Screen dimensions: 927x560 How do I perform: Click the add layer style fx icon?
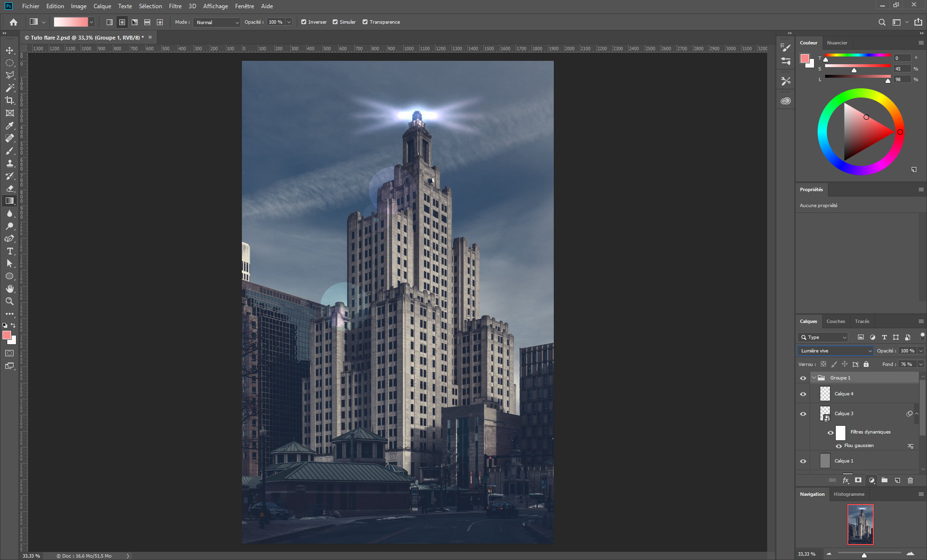845,480
